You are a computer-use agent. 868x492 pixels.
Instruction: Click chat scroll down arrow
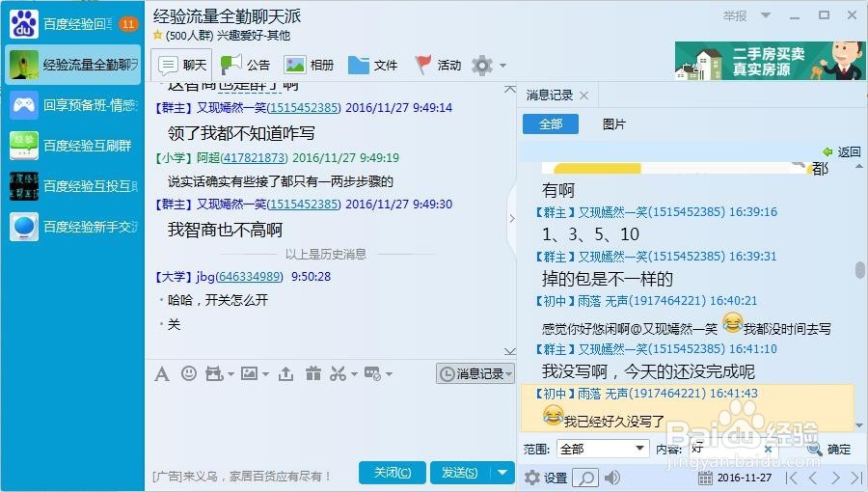pyautogui.click(x=510, y=351)
